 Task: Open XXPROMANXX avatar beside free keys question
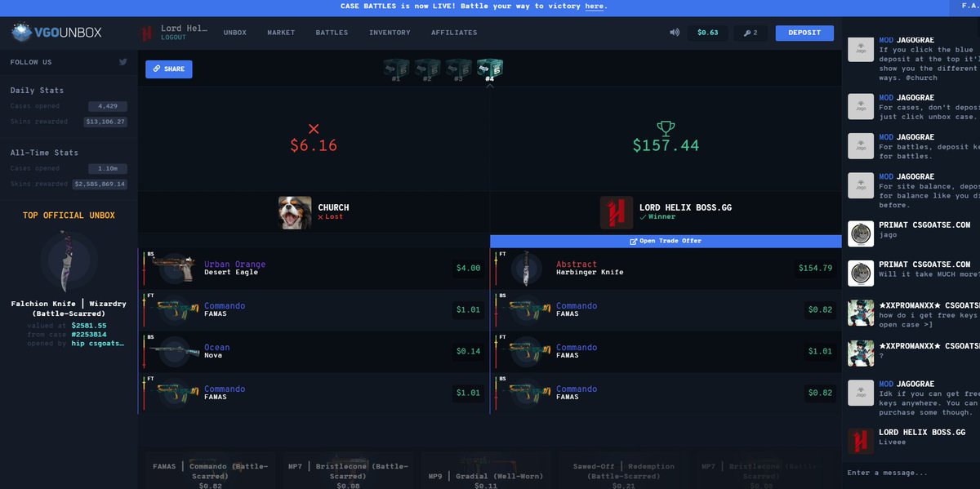pos(861,313)
